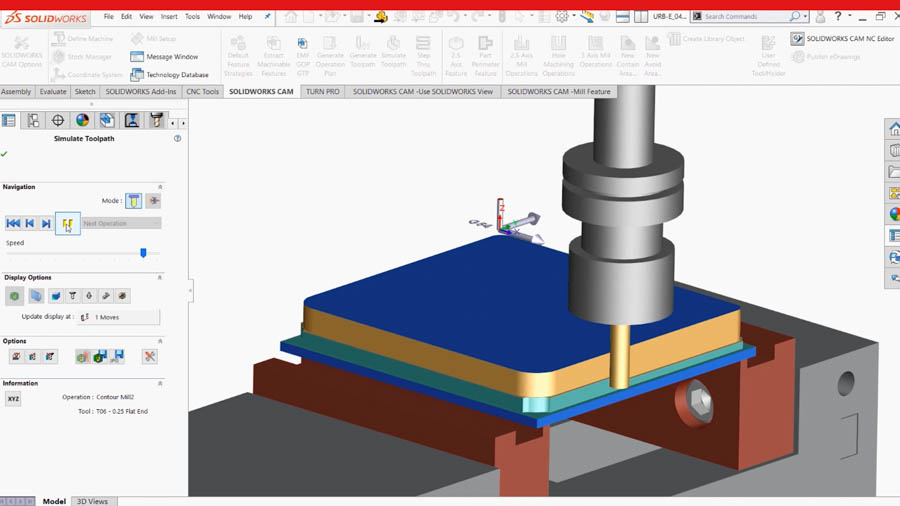The width and height of the screenshot is (900, 506).
Task: Open the Tools menu
Action: coord(192,17)
